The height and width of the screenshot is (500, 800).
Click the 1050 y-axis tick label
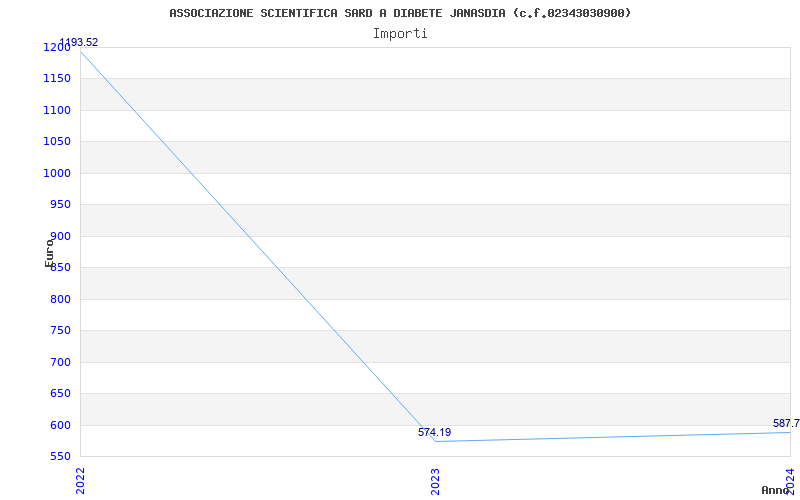57,142
